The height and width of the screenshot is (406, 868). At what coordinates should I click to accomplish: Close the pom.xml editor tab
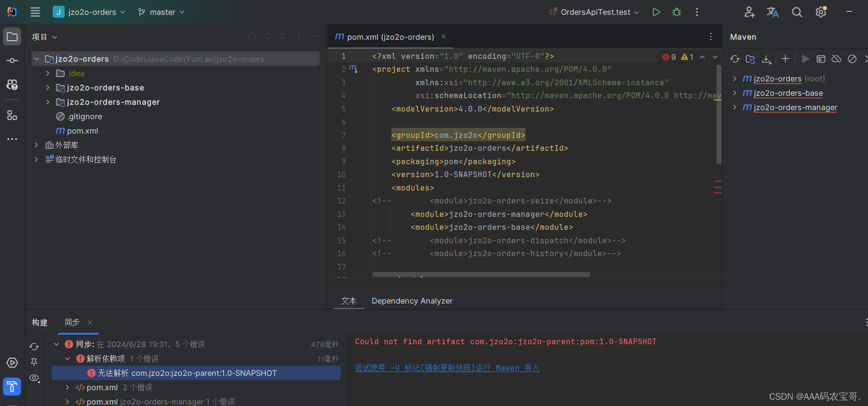pyautogui.click(x=444, y=36)
